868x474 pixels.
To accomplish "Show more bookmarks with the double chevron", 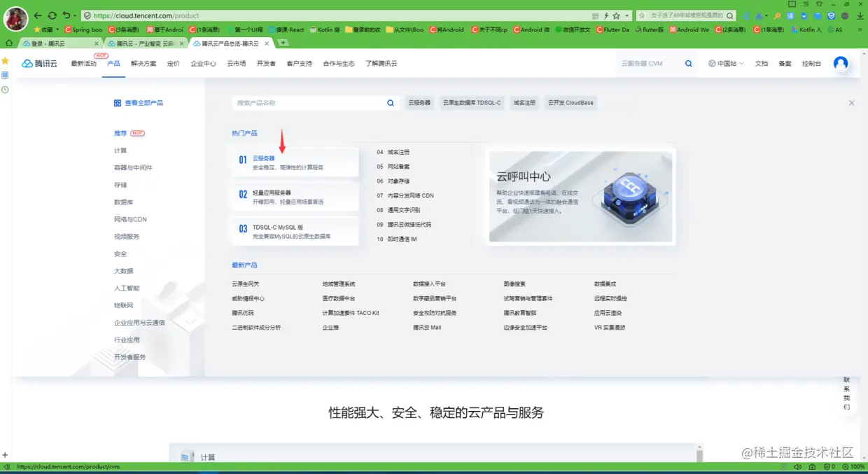I will pos(860,30).
